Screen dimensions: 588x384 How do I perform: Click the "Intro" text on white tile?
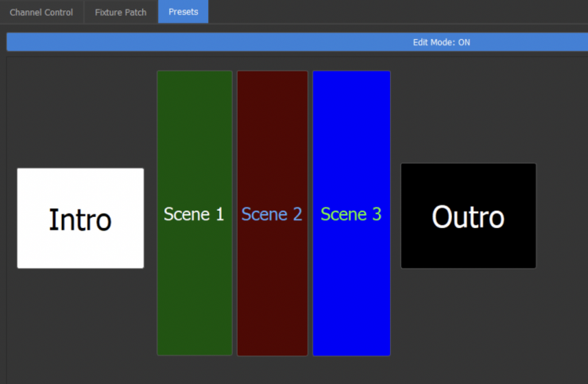click(x=80, y=219)
